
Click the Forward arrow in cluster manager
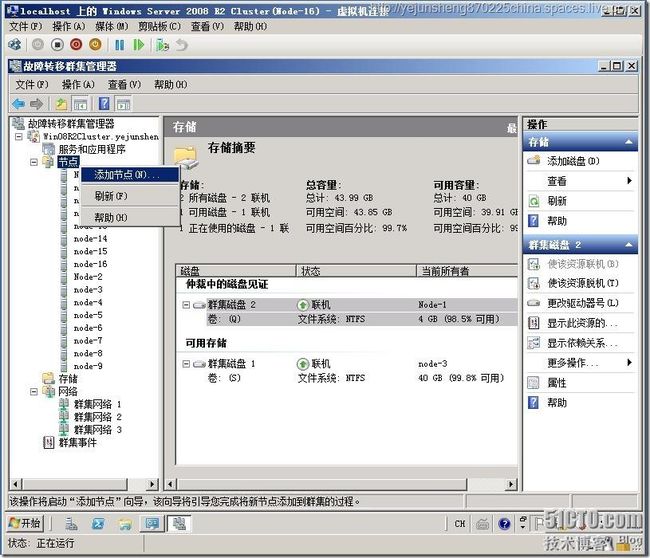point(36,104)
